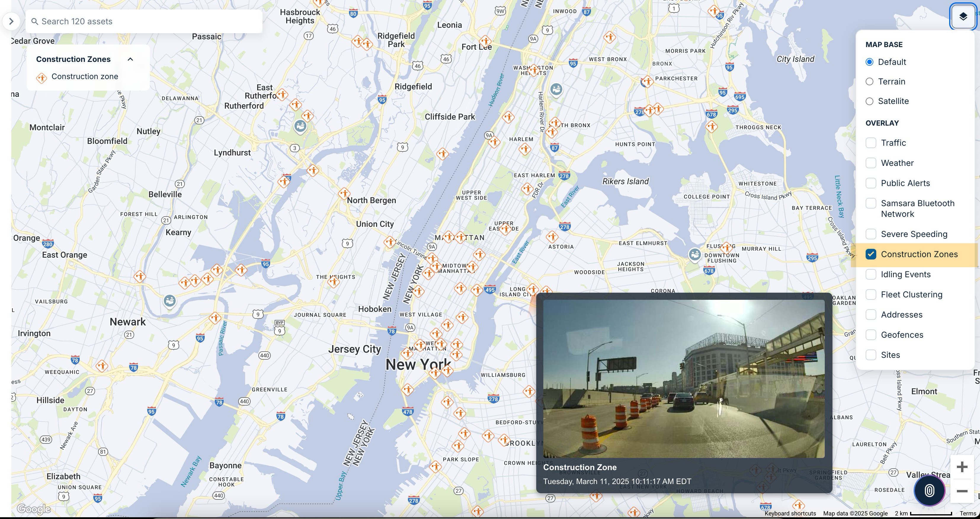Click the vehicle marker near Newark
This screenshot has height=519, width=980.
tap(170, 301)
